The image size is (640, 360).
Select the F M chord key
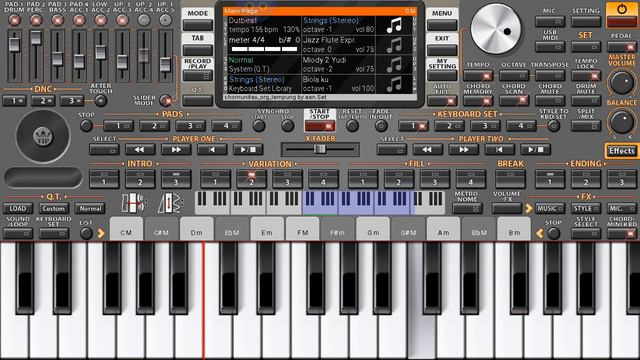tap(302, 229)
